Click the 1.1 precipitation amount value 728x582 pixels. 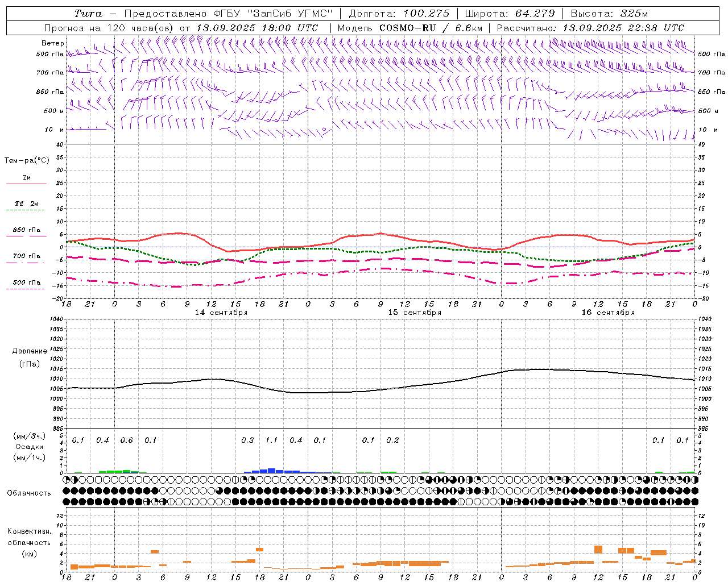(x=272, y=440)
